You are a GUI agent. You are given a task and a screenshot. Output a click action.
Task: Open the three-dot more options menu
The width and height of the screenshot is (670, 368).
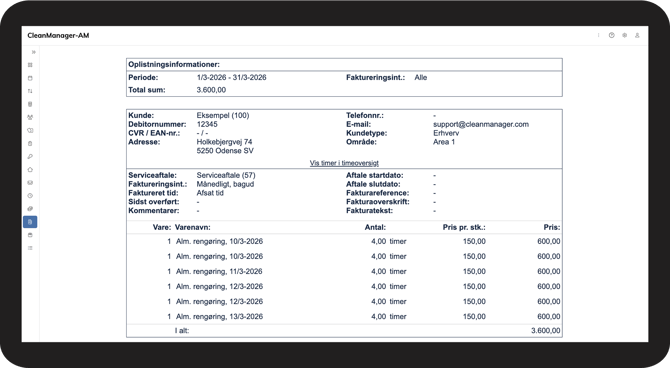(598, 35)
